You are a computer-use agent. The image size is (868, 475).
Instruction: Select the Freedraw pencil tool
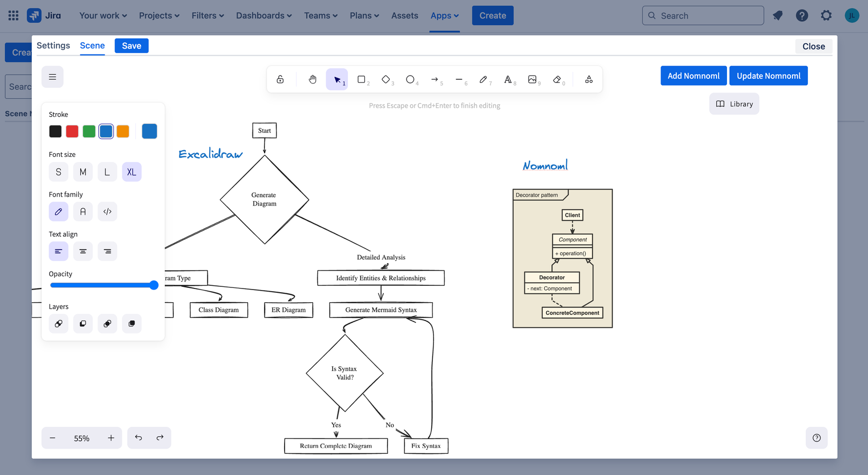pos(483,79)
